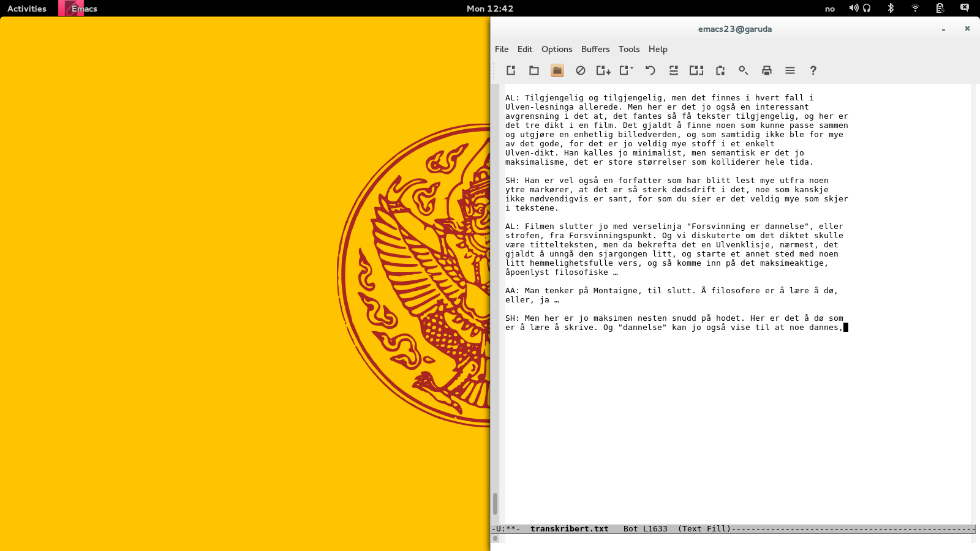This screenshot has width=980, height=551.
Task: Click the Wi-Fi icon in top bar
Action: click(915, 8)
